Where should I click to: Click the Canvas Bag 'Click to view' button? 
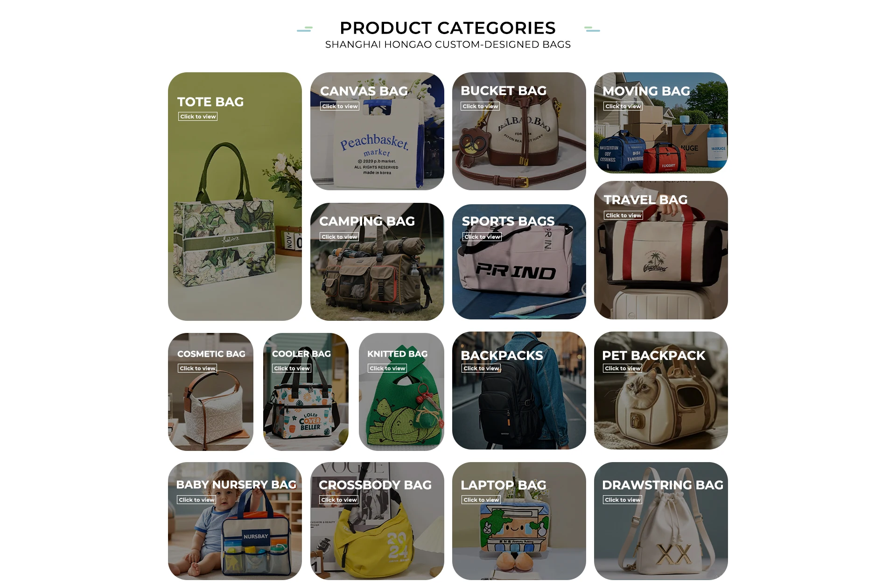340,106
